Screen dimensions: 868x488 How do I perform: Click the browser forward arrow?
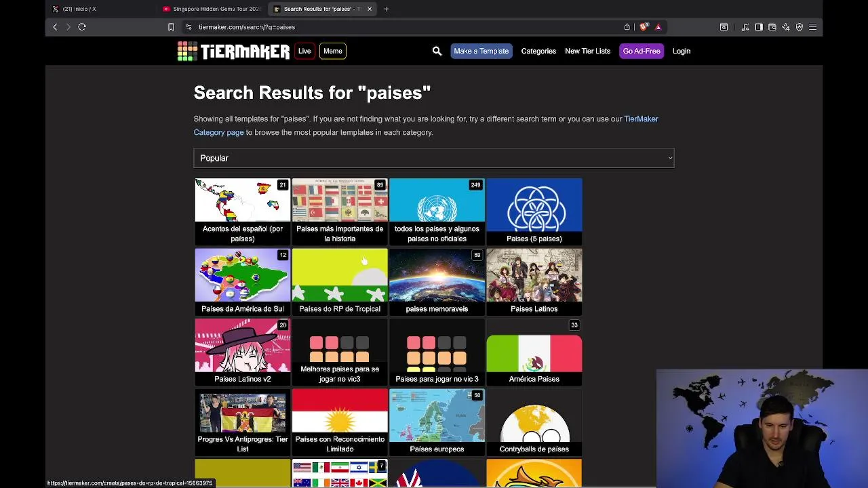[x=68, y=27]
